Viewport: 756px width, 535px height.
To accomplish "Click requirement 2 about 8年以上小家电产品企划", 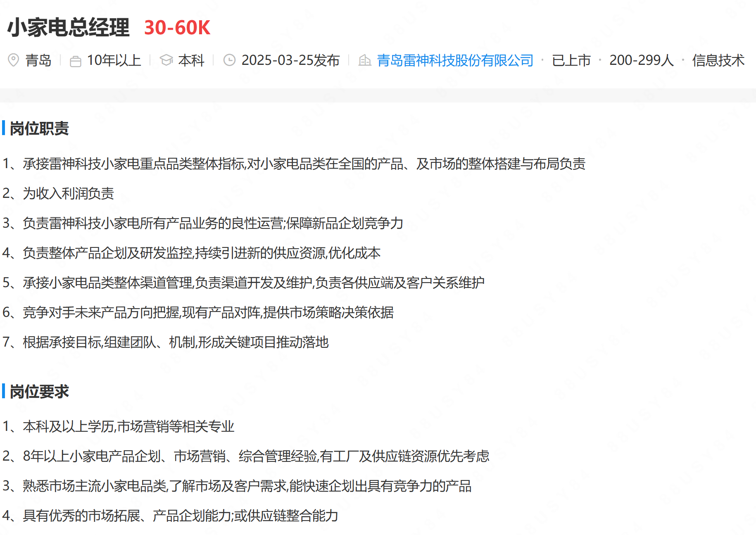I will pos(246,456).
